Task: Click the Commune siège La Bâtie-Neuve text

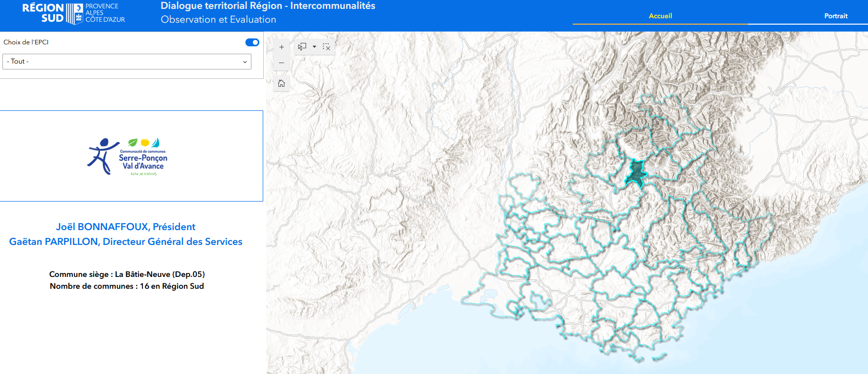Action: tap(127, 274)
